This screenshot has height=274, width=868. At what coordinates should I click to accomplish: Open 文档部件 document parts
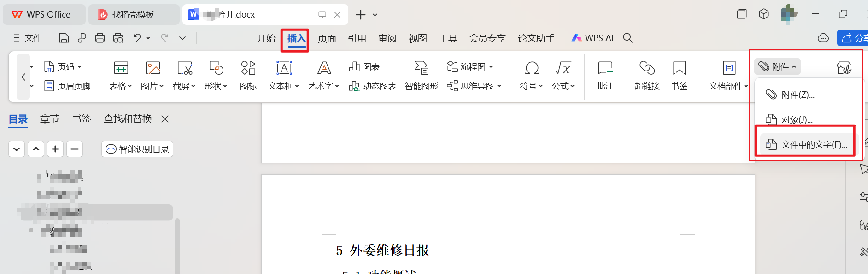coord(729,75)
